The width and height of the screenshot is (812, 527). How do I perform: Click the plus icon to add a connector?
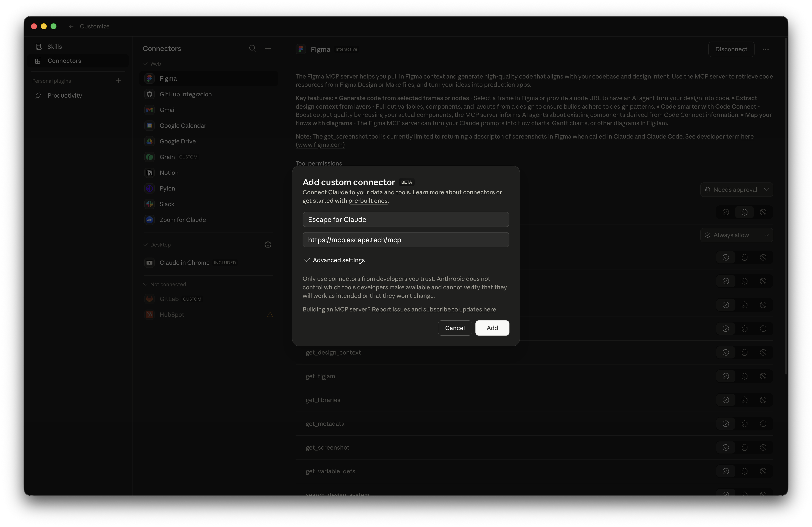(x=268, y=48)
